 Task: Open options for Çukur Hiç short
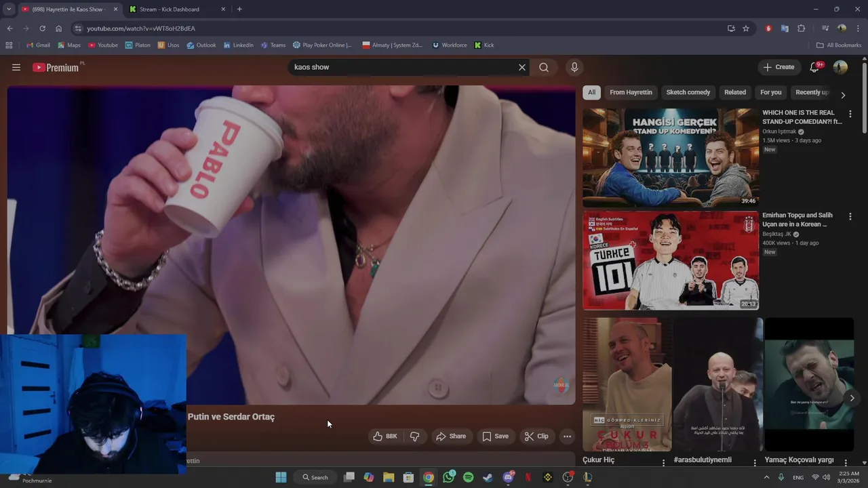pyautogui.click(x=664, y=462)
